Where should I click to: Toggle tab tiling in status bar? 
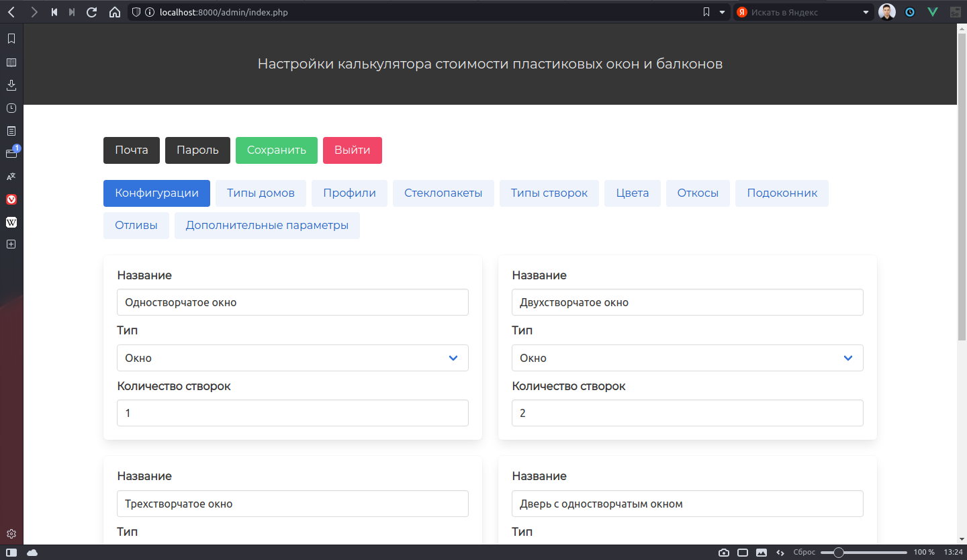click(x=743, y=553)
